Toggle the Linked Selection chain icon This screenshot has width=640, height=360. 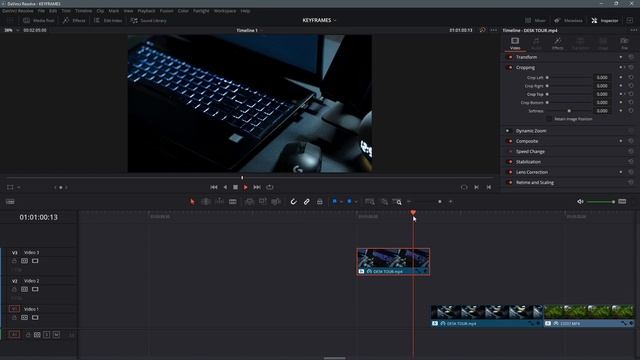click(x=307, y=202)
